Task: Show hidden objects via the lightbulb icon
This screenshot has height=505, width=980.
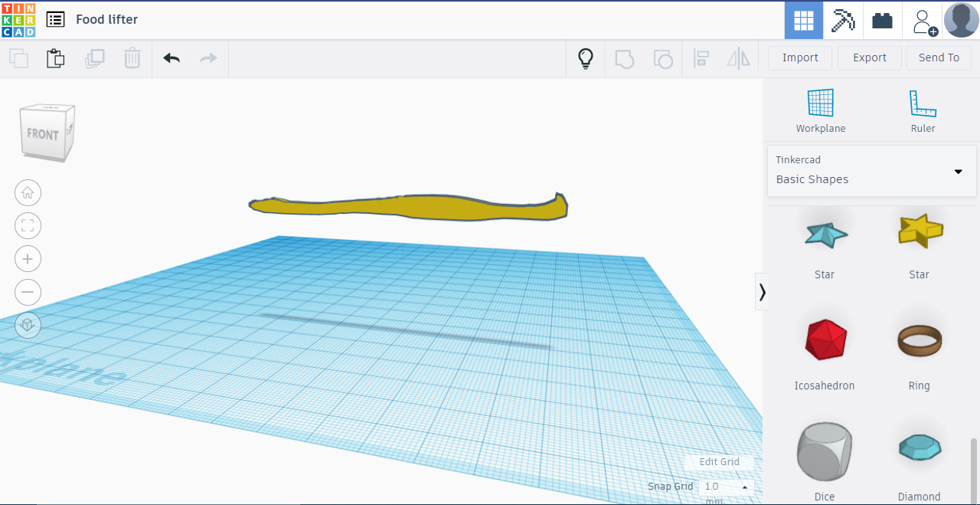Action: point(585,57)
